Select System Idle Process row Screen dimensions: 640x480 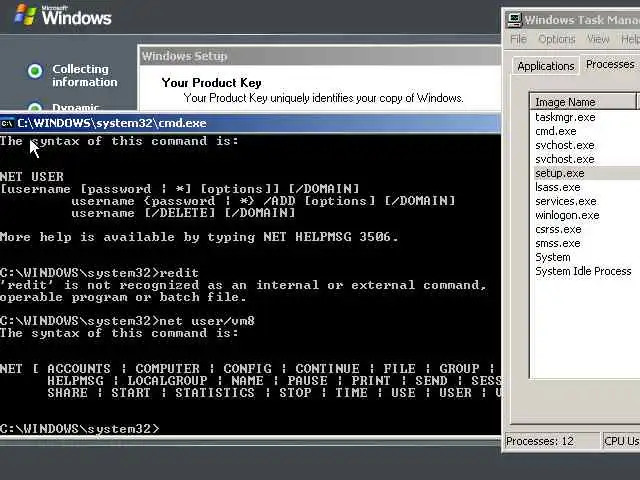click(x=585, y=271)
